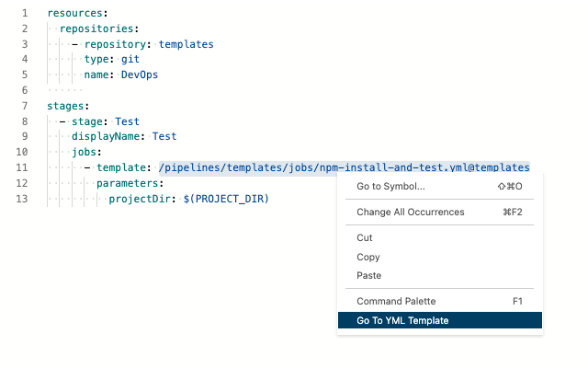This screenshot has width=588, height=368.
Task: Click the jobs: key
Action: pos(86,153)
